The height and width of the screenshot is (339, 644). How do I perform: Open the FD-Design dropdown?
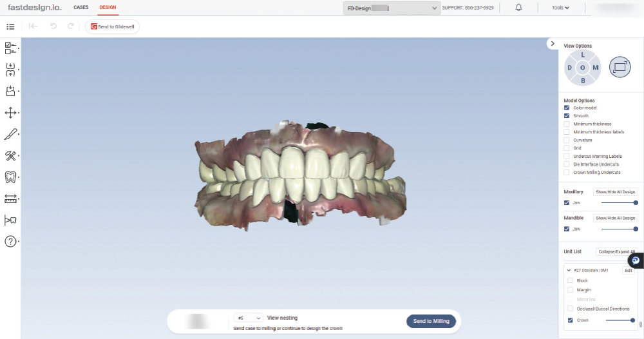(x=391, y=8)
